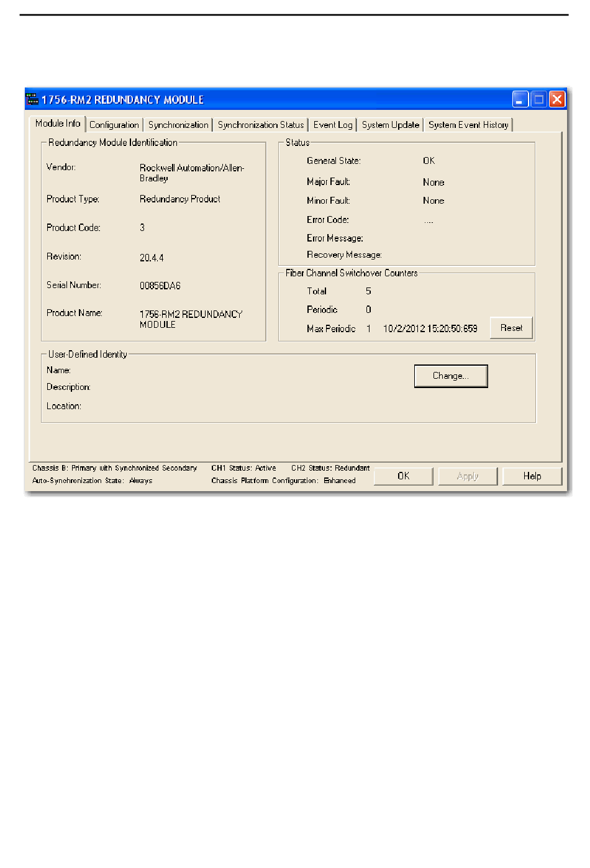Maximize the 1756-RM2 window
Screen dimensions: 590x868
(539, 99)
